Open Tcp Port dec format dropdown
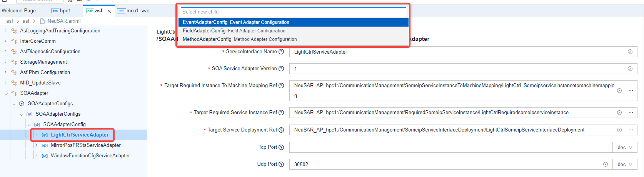Image resolution: width=644 pixels, height=177 pixels. click(625, 147)
